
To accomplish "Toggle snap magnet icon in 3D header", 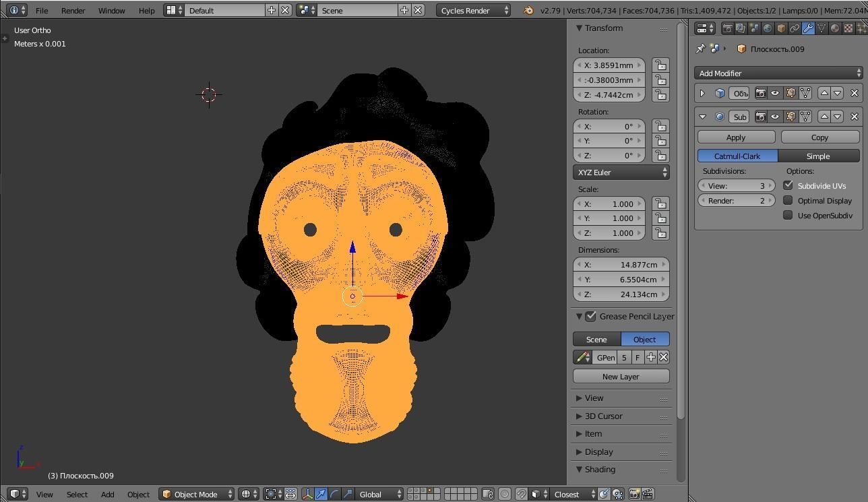I will (521, 494).
